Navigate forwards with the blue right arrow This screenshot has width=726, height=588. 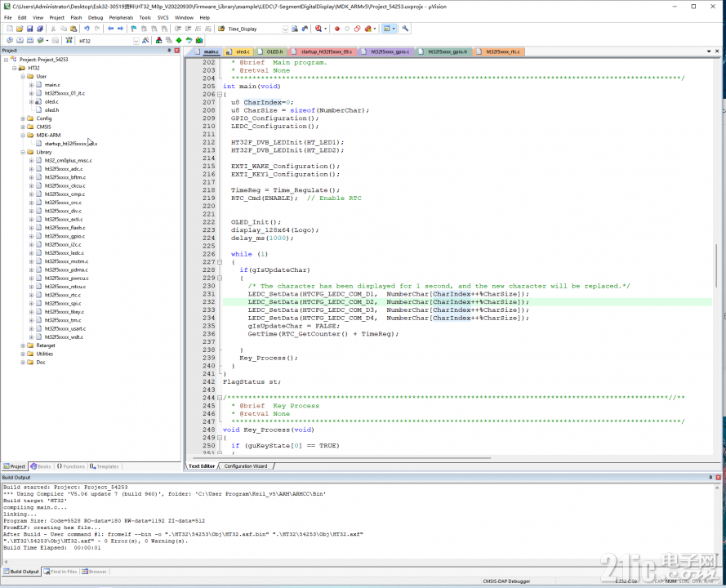[120, 29]
